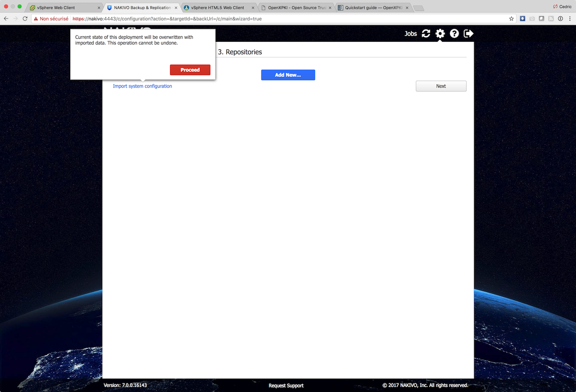Click the Next button
Viewport: 576px width, 392px height.
(x=441, y=86)
